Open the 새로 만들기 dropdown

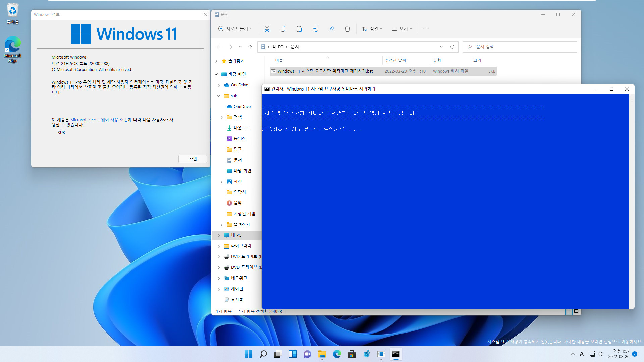click(235, 29)
